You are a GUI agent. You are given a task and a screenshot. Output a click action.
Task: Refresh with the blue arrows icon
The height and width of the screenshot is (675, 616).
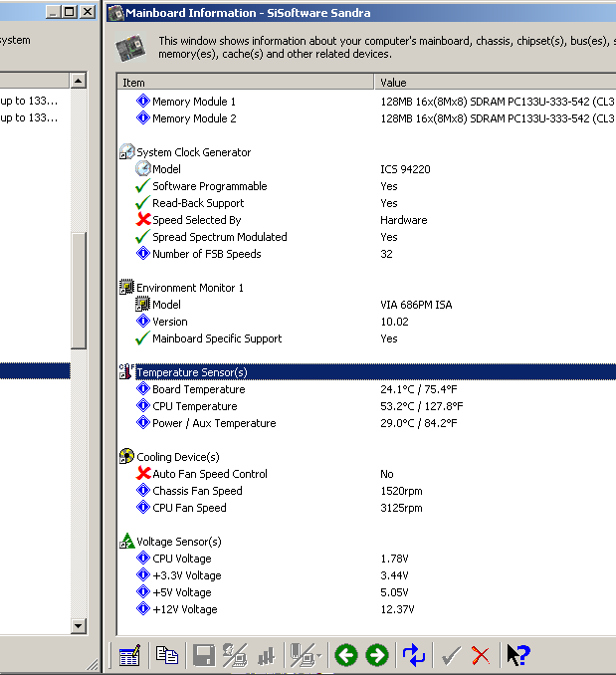[413, 655]
